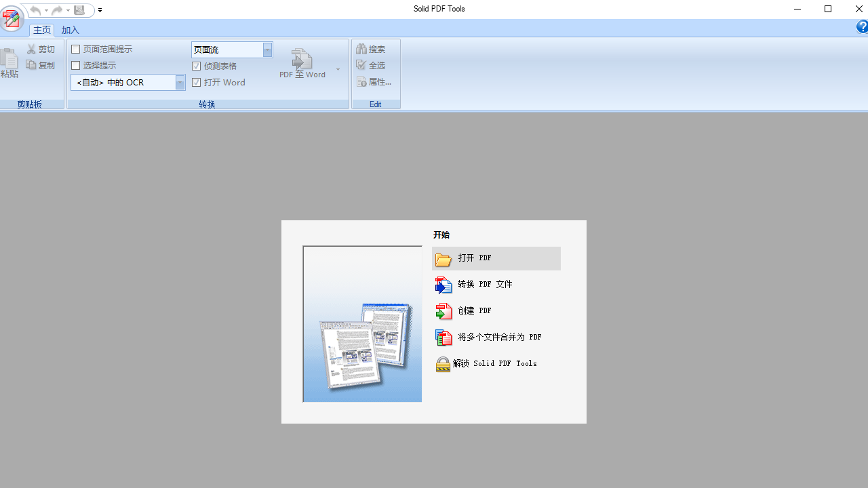
Task: Select 打开 PDF in start panel
Action: point(496,258)
